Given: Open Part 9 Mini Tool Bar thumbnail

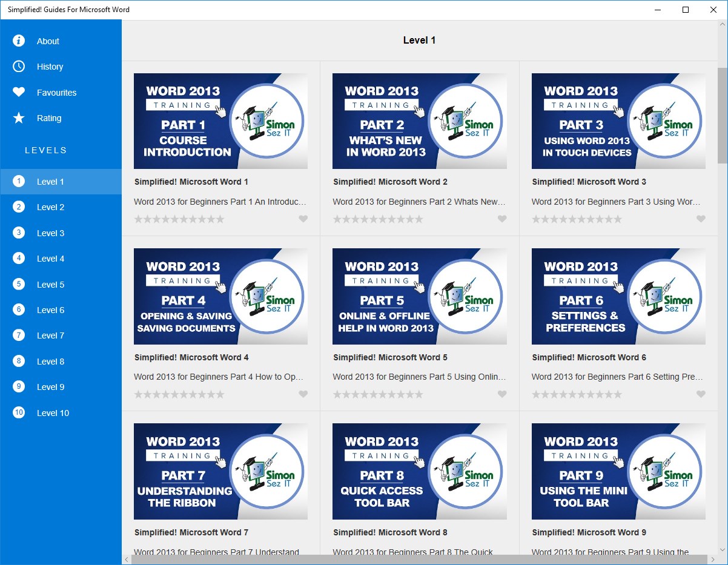Looking at the screenshot, I should click(x=618, y=471).
